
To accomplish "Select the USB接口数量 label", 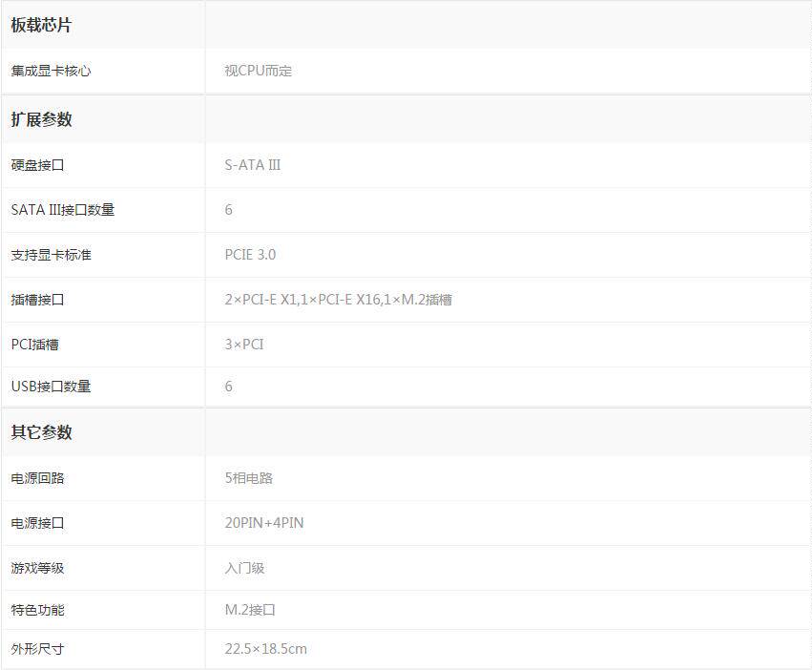I will [x=52, y=387].
